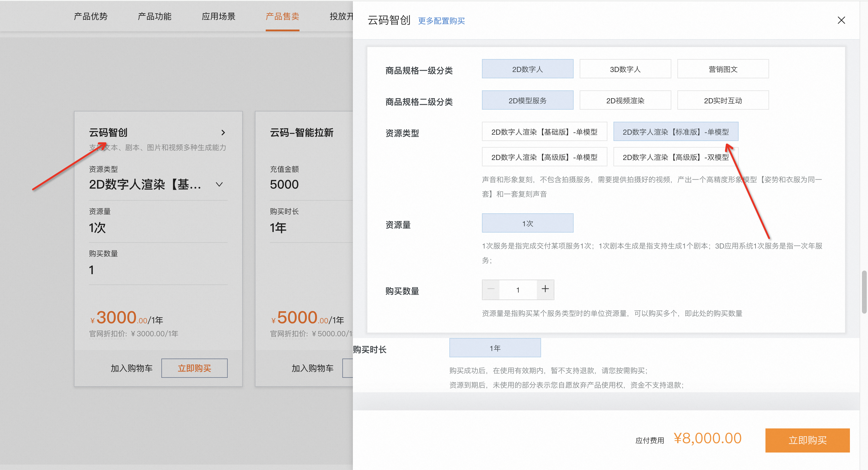
Task: Click 立即购买 on the 云码智创 card
Action: click(195, 368)
